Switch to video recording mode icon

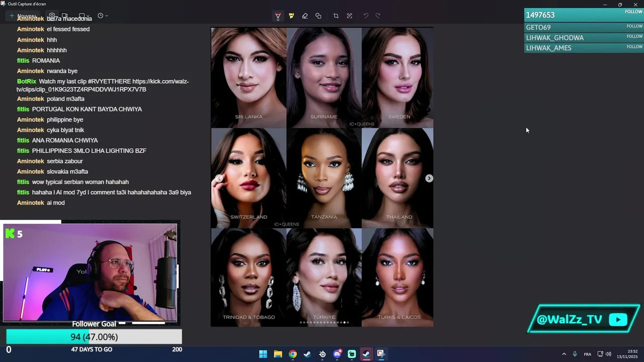(65, 16)
